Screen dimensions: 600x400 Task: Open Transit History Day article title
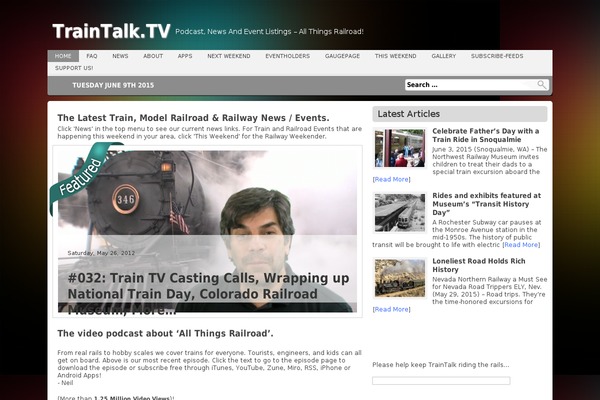click(486, 204)
